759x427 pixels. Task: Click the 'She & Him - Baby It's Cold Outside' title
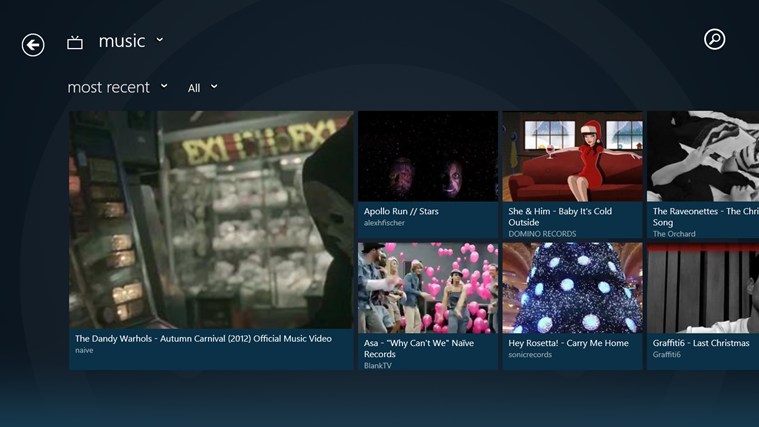pyautogui.click(x=560, y=217)
